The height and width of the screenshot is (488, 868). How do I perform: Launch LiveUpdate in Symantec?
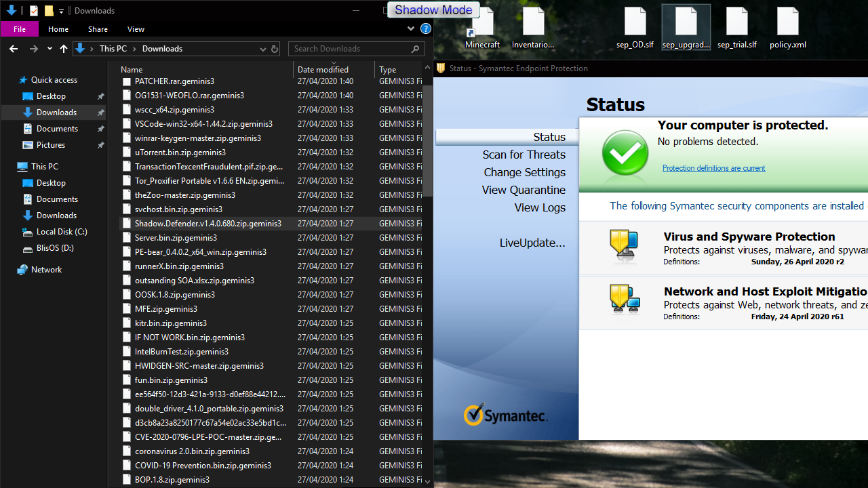click(532, 243)
